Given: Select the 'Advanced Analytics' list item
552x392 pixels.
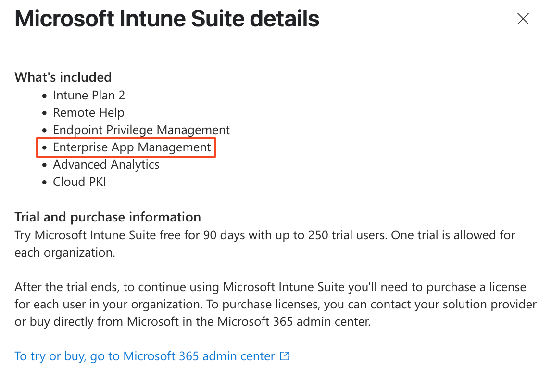Looking at the screenshot, I should pyautogui.click(x=106, y=165).
